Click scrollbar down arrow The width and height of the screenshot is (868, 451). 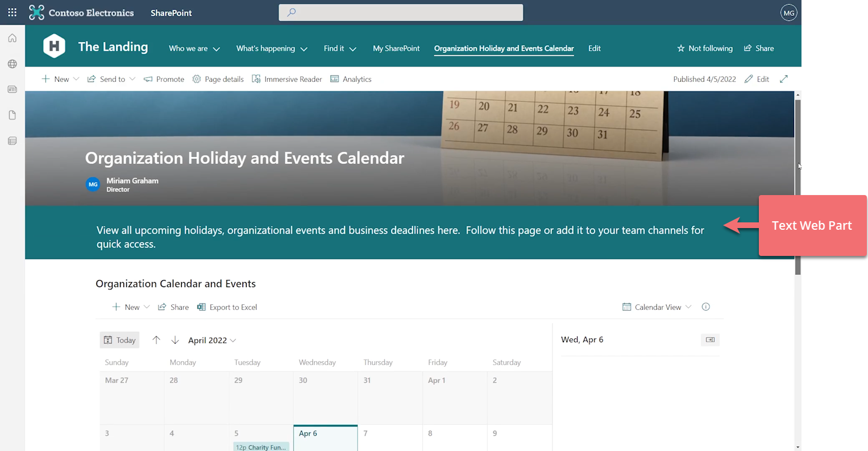798,447
